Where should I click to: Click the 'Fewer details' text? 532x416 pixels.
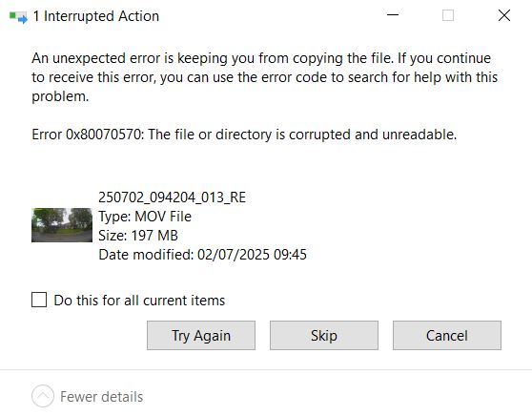(102, 397)
